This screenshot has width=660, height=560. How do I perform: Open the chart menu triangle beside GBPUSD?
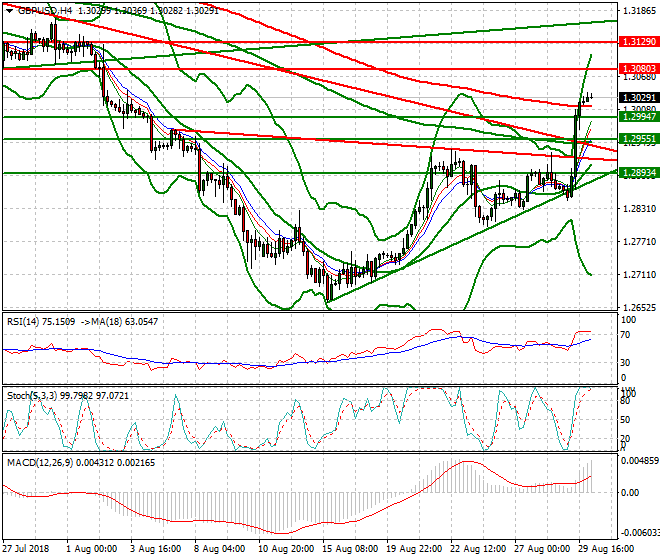[x=9, y=11]
